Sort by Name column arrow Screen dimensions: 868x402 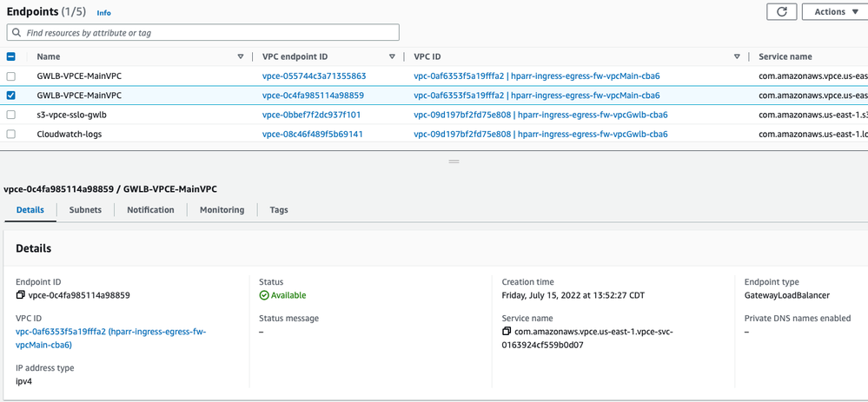241,57
